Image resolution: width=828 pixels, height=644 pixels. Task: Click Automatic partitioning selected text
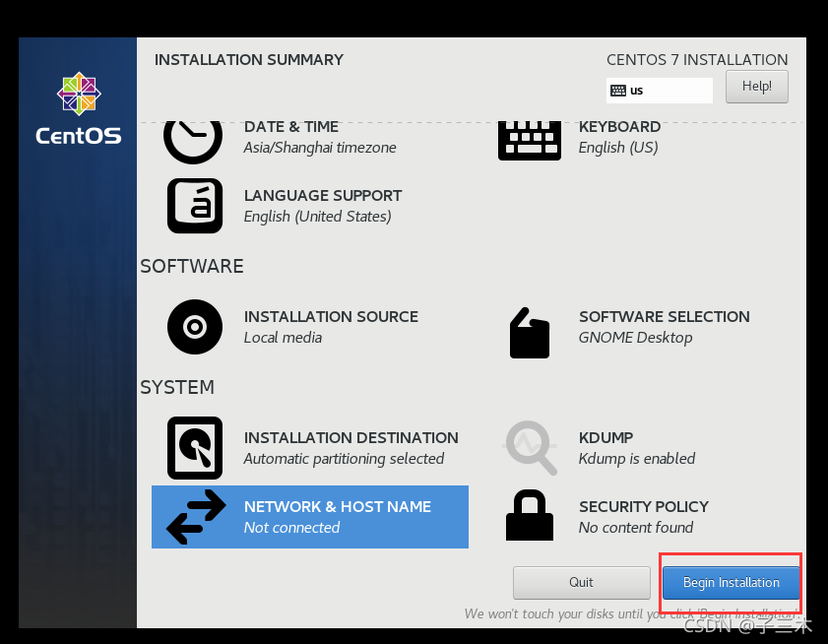pos(344,459)
